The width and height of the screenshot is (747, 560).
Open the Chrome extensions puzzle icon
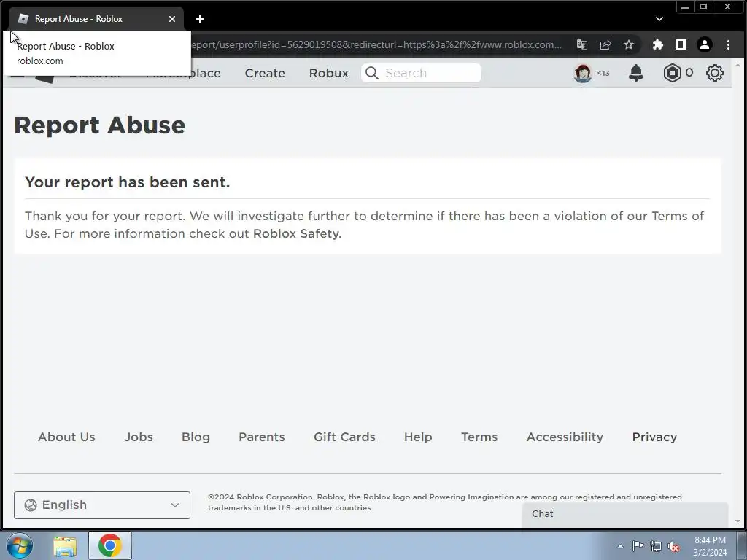[x=657, y=44]
